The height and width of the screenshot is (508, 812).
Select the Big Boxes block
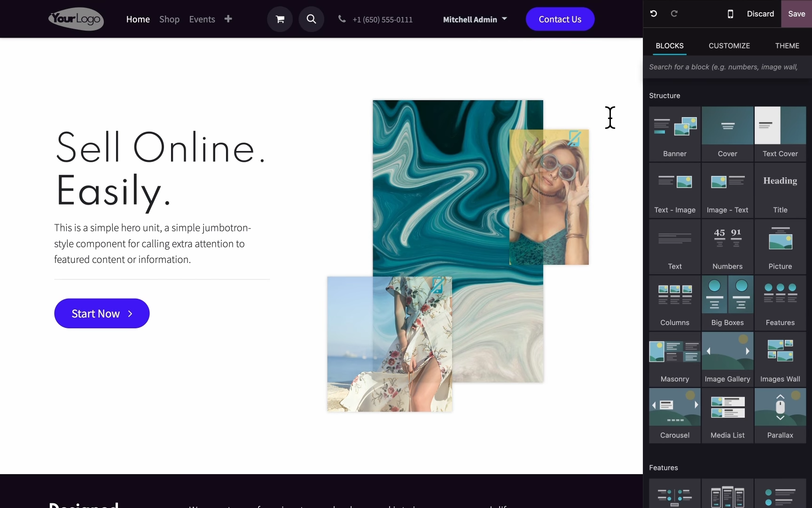point(727,303)
